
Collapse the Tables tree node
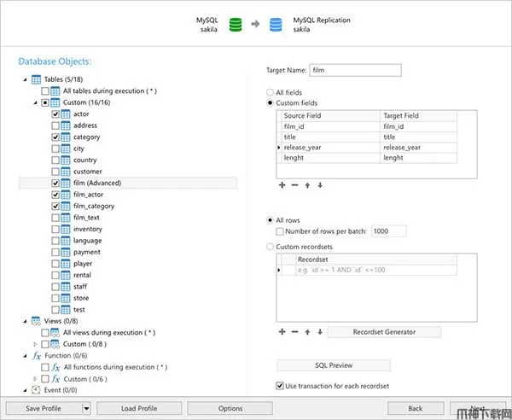[25, 79]
